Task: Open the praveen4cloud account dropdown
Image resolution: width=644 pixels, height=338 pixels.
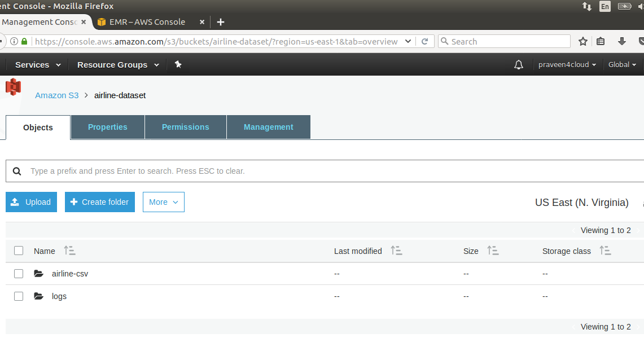Action: [x=567, y=64]
